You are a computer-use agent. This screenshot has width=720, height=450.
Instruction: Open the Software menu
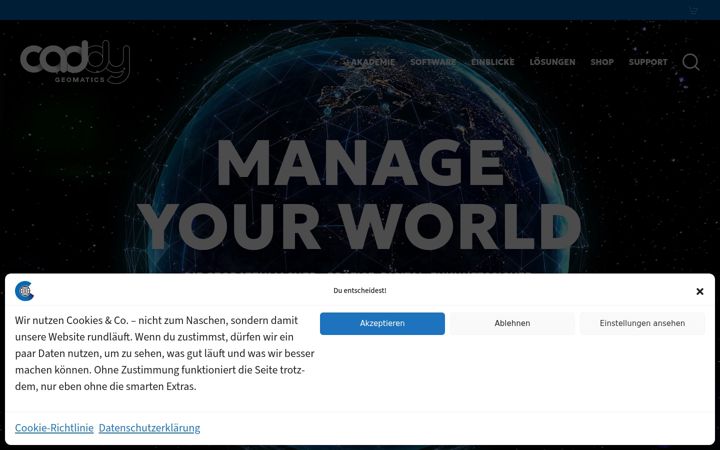pyautogui.click(x=433, y=62)
